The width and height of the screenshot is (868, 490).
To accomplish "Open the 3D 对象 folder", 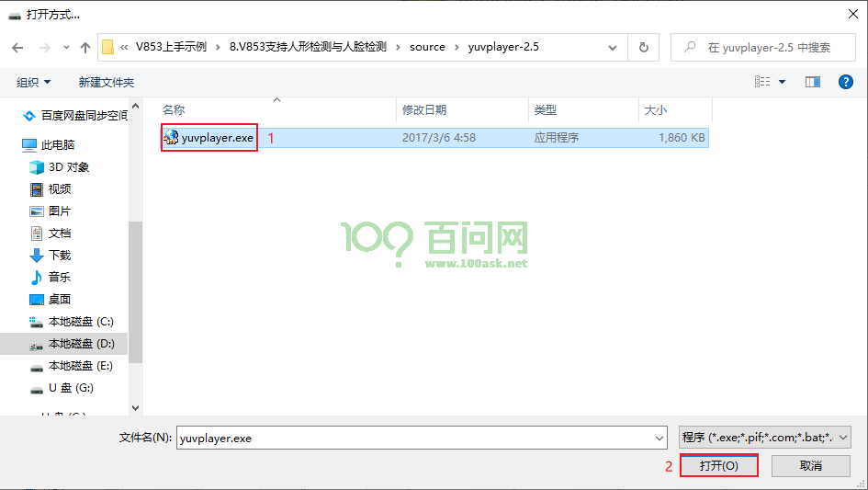I will click(x=69, y=166).
